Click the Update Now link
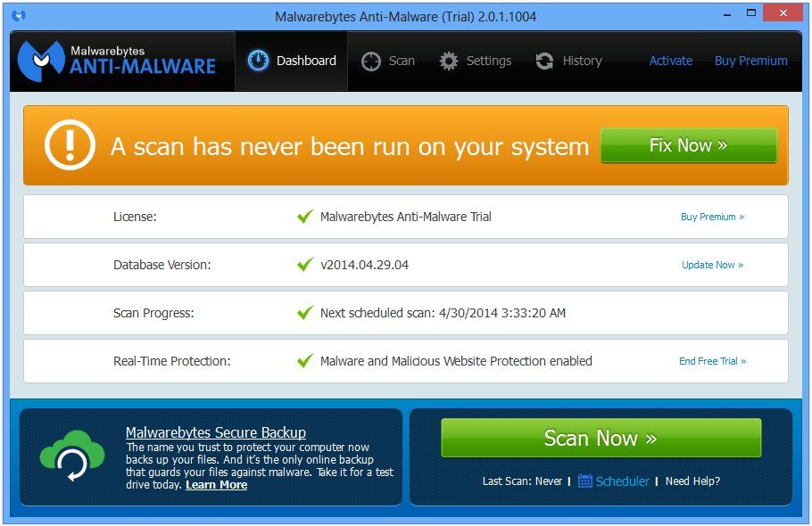Viewport: 812px width, 526px height. point(713,265)
